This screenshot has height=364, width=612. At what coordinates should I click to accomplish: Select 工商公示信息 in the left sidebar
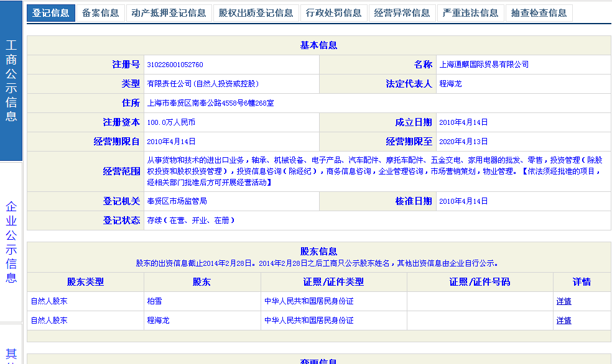pos(11,81)
